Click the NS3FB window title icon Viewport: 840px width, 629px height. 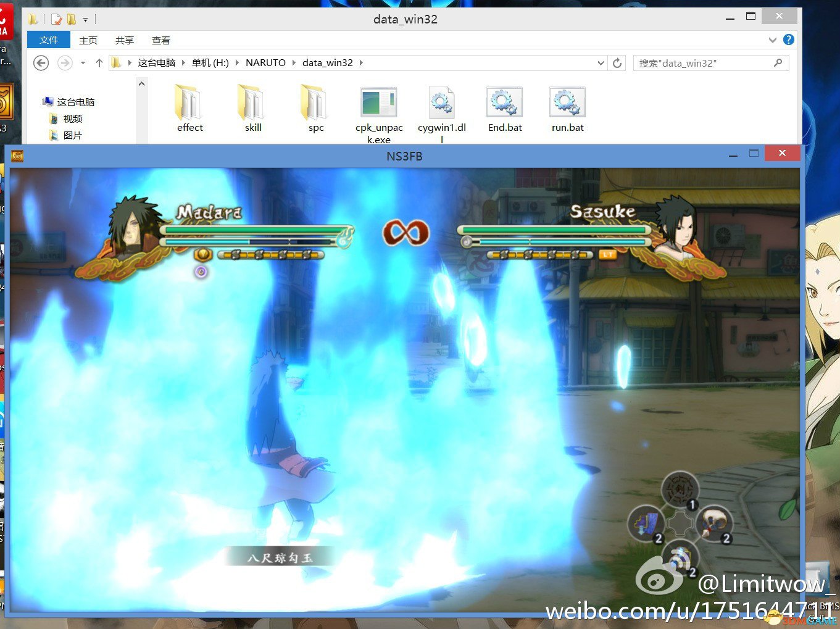coord(17,156)
